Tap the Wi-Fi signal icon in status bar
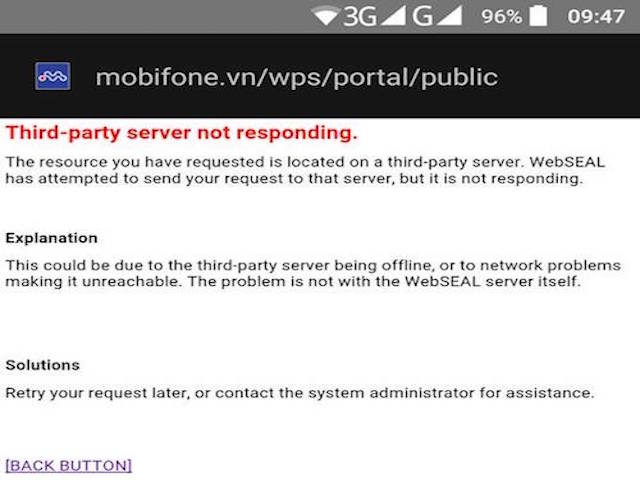Screen dimensions: 640x480 [325, 16]
